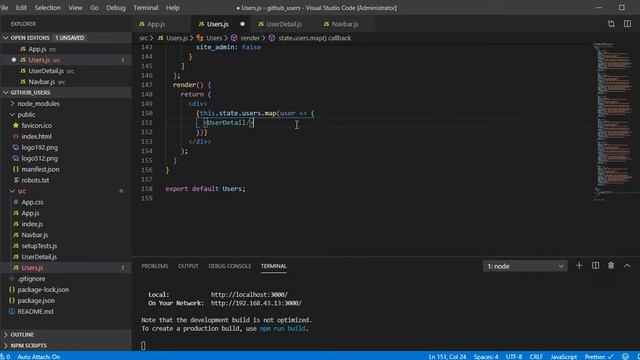
Task: Open the source control compare changes icon
Action: 611,24
